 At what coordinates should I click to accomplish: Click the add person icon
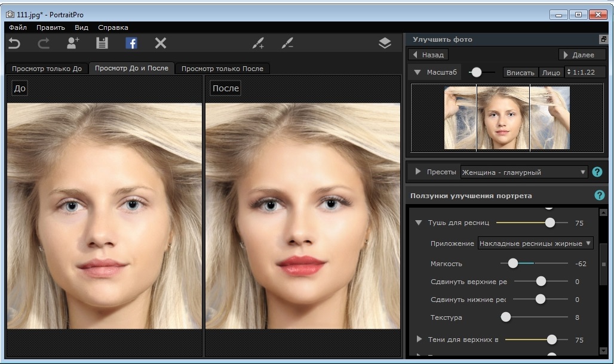(x=72, y=43)
